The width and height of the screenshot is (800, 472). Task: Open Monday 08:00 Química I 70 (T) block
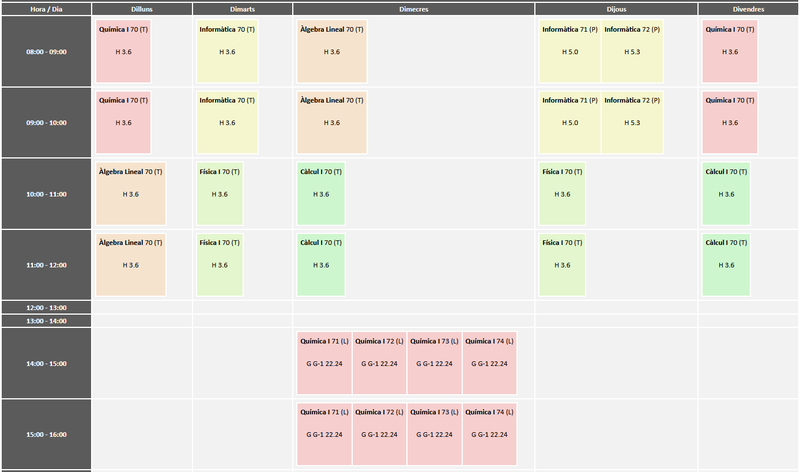[x=124, y=51]
